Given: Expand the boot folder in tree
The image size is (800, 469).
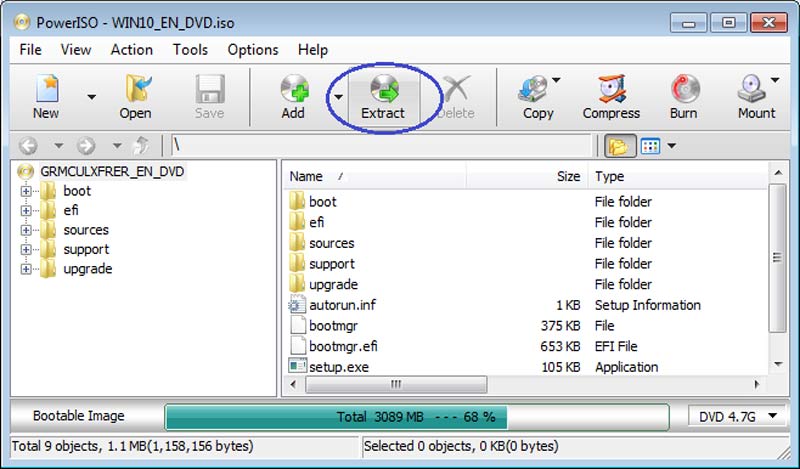Looking at the screenshot, I should [26, 191].
